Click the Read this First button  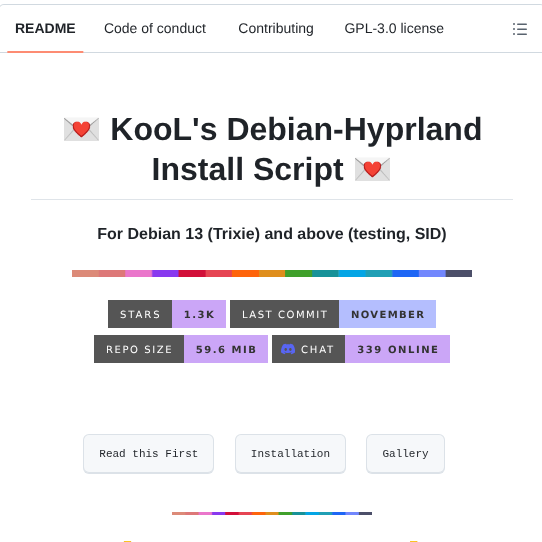tap(148, 454)
